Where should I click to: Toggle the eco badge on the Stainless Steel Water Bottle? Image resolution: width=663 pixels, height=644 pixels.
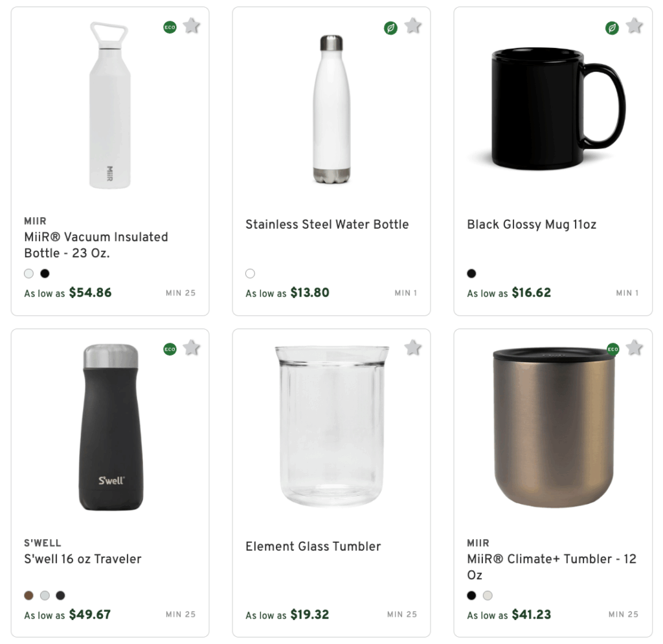point(390,29)
